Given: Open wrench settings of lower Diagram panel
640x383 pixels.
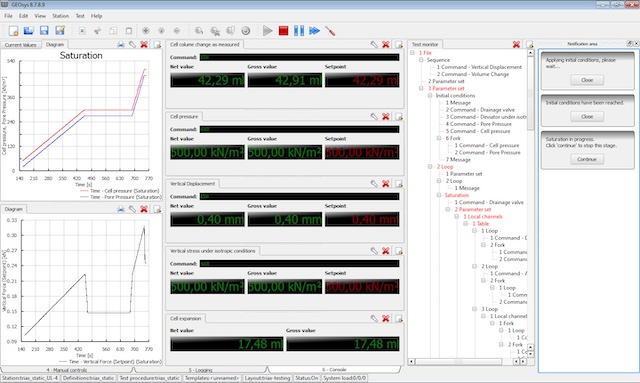Looking at the screenshot, I should point(132,209).
